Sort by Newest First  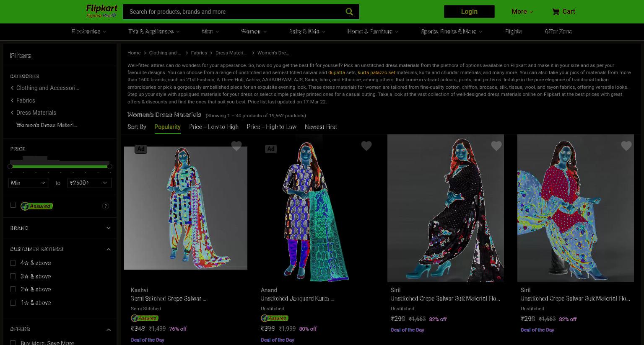(x=321, y=127)
